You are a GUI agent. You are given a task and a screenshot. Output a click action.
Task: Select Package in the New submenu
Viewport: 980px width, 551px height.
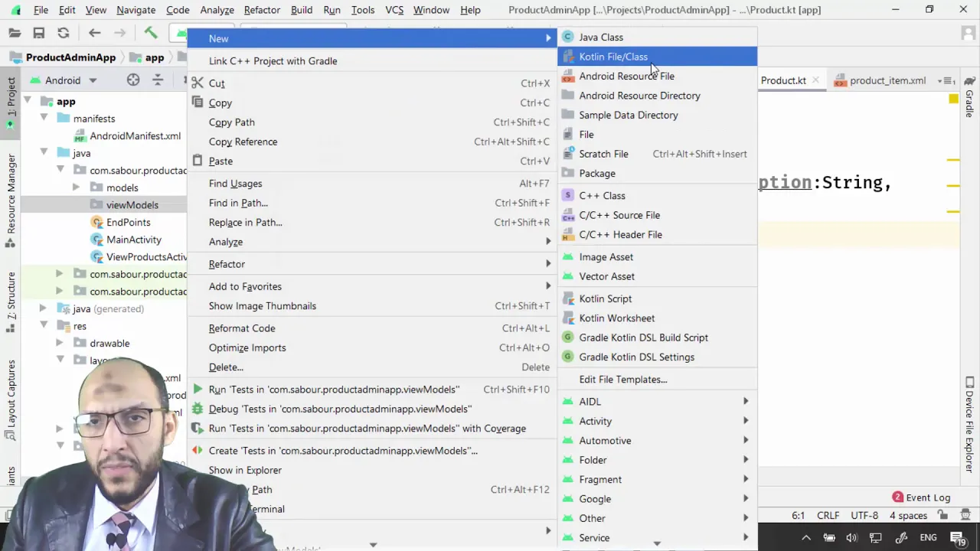[657, 173]
